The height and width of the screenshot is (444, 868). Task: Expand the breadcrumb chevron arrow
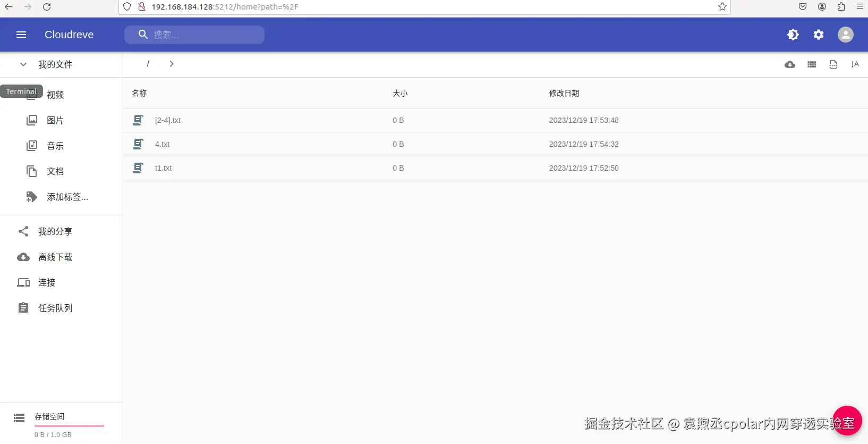pyautogui.click(x=172, y=64)
